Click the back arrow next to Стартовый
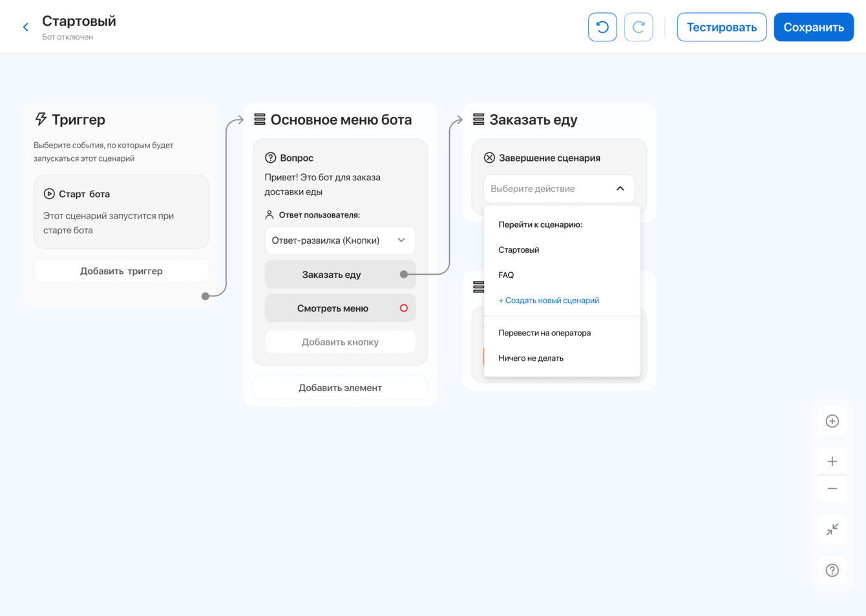The width and height of the screenshot is (866, 616). 26,27
